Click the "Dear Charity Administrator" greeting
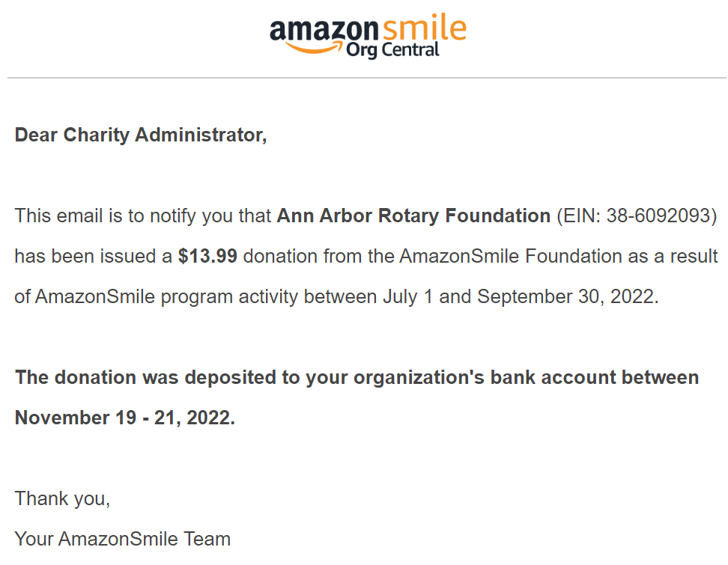This screenshot has height=565, width=728. (x=141, y=135)
